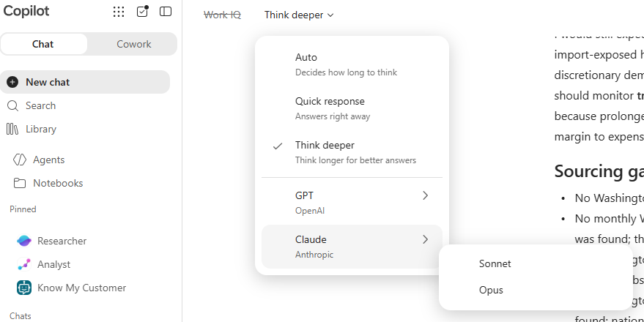Click the plus icon beside New chat

pyautogui.click(x=12, y=82)
